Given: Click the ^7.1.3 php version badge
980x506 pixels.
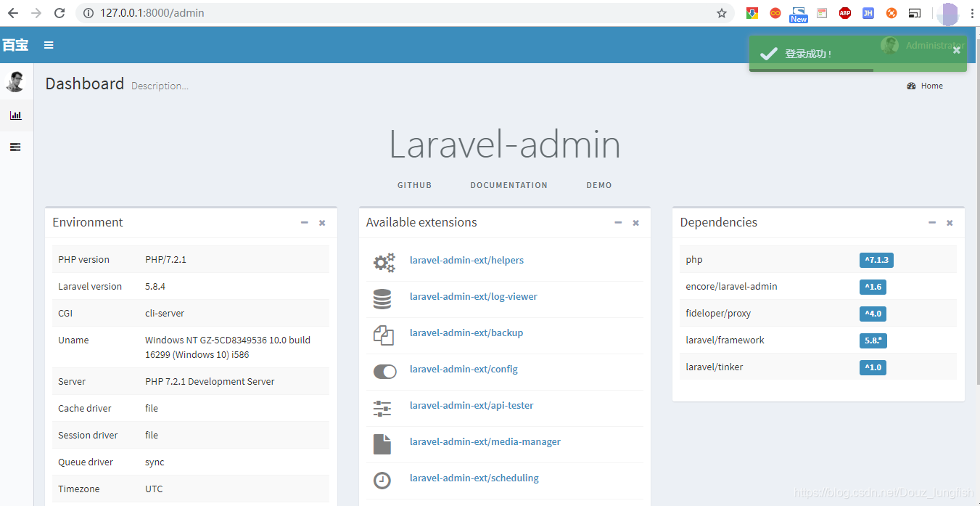Looking at the screenshot, I should click(x=876, y=260).
